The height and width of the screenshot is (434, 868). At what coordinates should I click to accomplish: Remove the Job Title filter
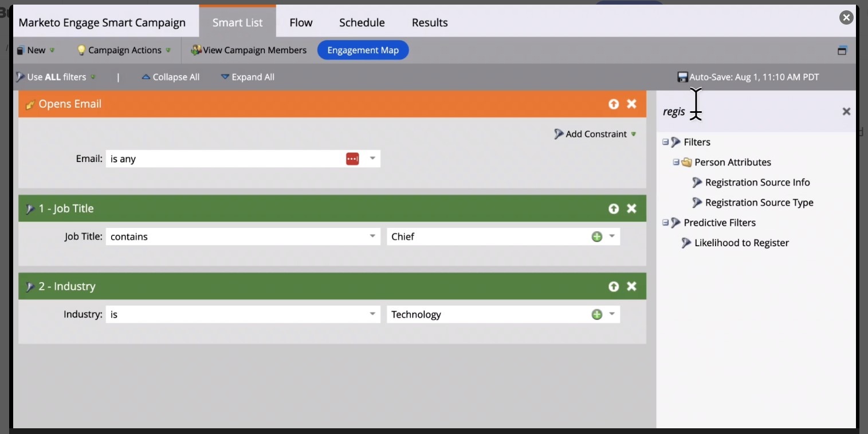(x=631, y=208)
